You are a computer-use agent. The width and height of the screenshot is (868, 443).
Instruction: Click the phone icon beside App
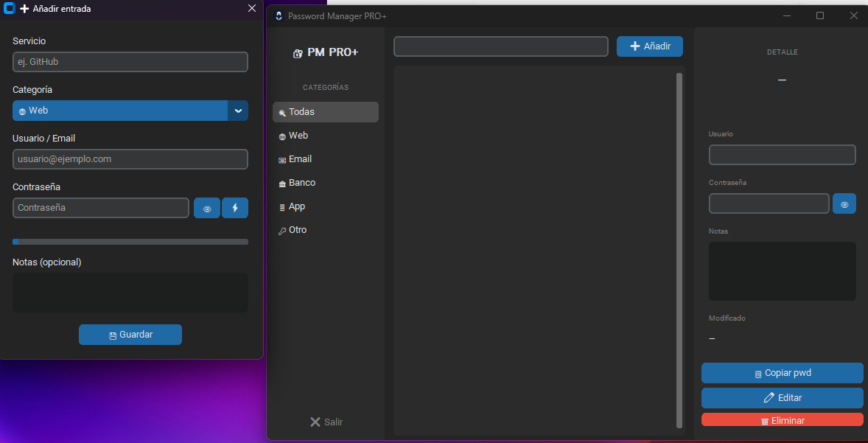(x=282, y=208)
